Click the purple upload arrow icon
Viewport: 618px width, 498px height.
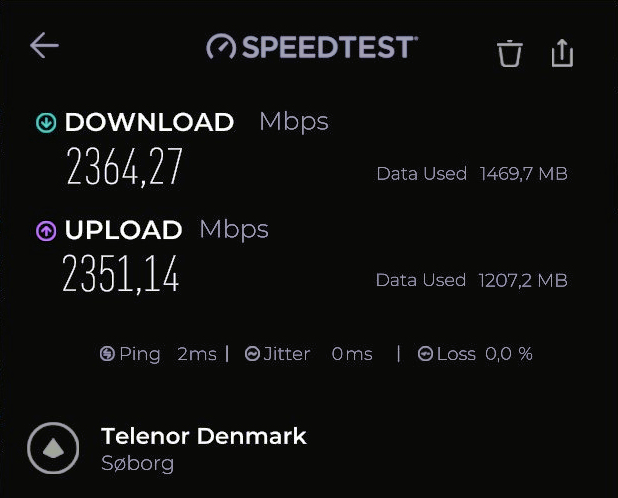pos(46,231)
